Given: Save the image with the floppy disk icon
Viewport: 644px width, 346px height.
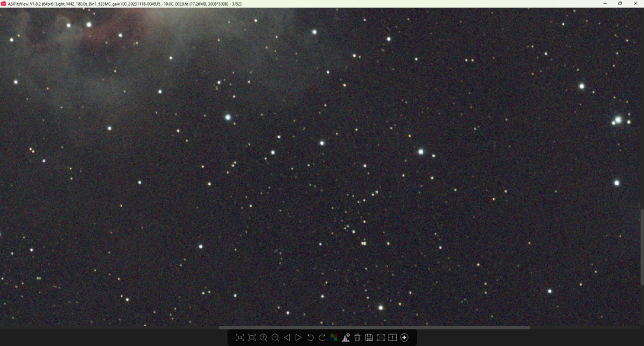Looking at the screenshot, I should [369, 338].
